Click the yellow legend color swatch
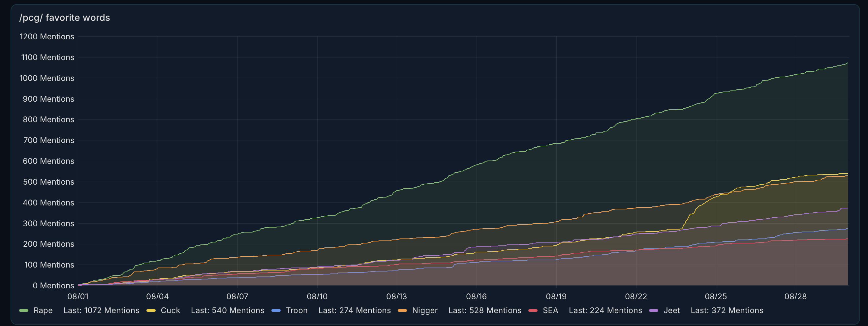 [151, 310]
